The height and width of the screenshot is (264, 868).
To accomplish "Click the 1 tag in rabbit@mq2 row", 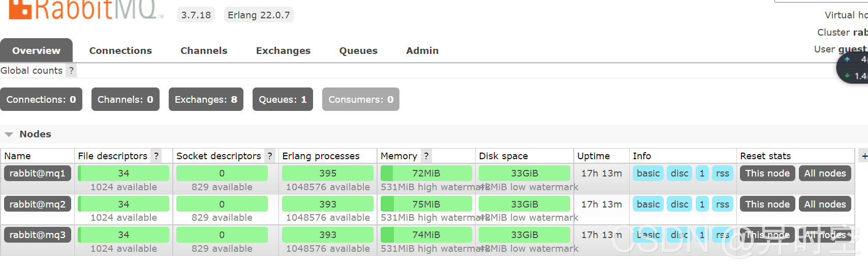I will click(702, 204).
